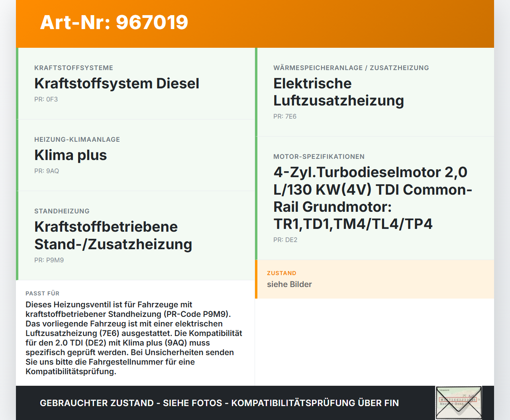510x420 pixels.
Task: Click the MOTOR-SPEZIFIKATIONEN section label
Action: click(x=319, y=156)
